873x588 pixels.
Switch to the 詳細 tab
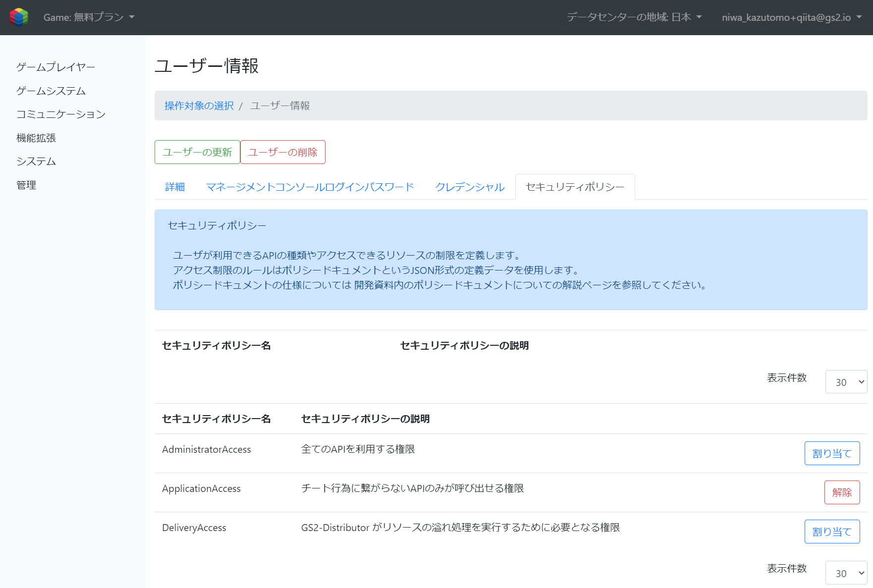[x=175, y=187]
